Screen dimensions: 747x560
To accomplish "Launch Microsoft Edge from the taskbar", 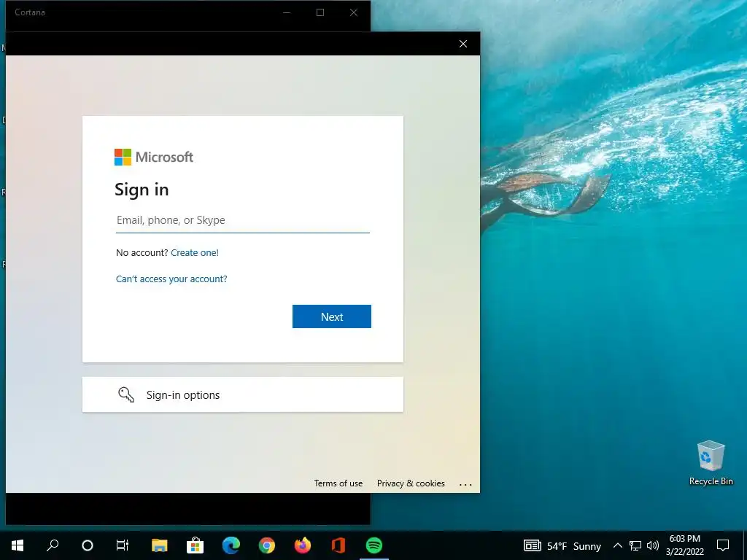I will pos(231,545).
